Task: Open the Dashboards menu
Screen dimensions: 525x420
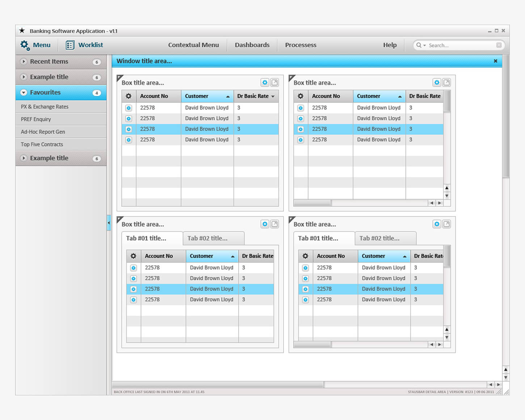Action: tap(252, 45)
